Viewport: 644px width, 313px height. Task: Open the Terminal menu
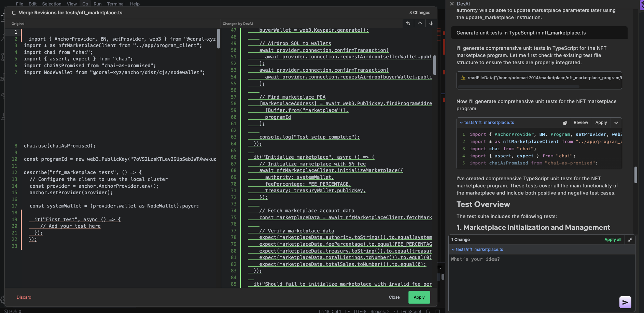point(116,4)
